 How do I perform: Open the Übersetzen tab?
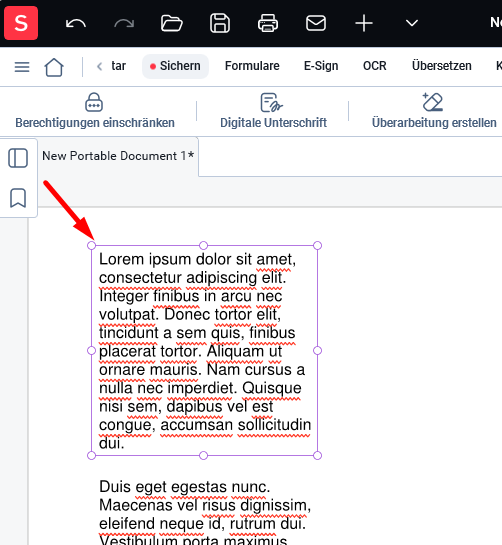click(x=442, y=66)
